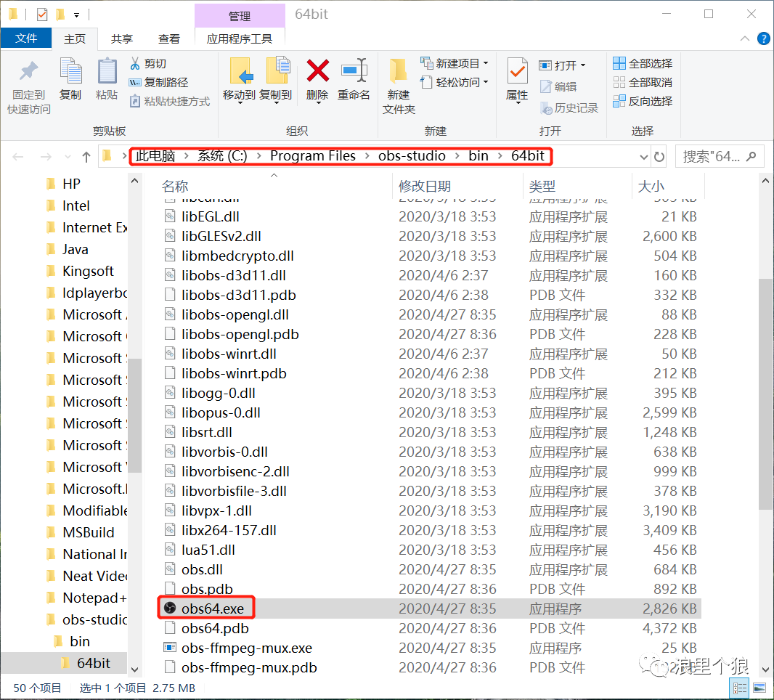Click the file list vertical scrollbar thumb
774x700 pixels.
tap(765, 394)
